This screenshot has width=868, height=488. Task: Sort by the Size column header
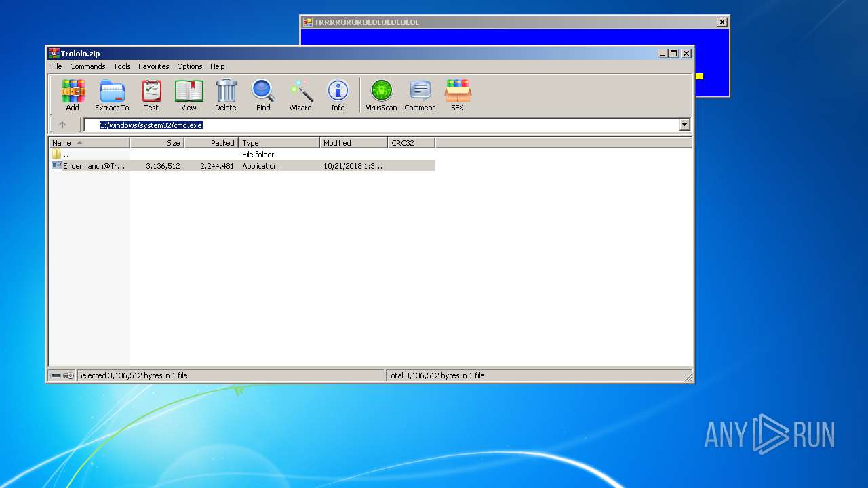pyautogui.click(x=157, y=143)
